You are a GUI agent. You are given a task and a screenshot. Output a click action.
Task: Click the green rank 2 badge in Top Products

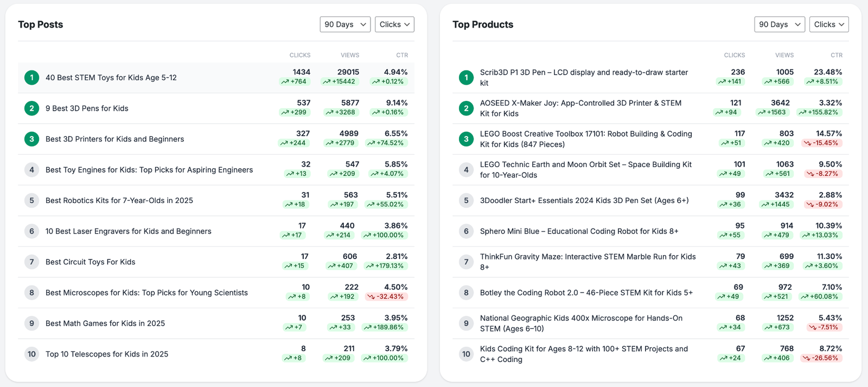pos(466,109)
